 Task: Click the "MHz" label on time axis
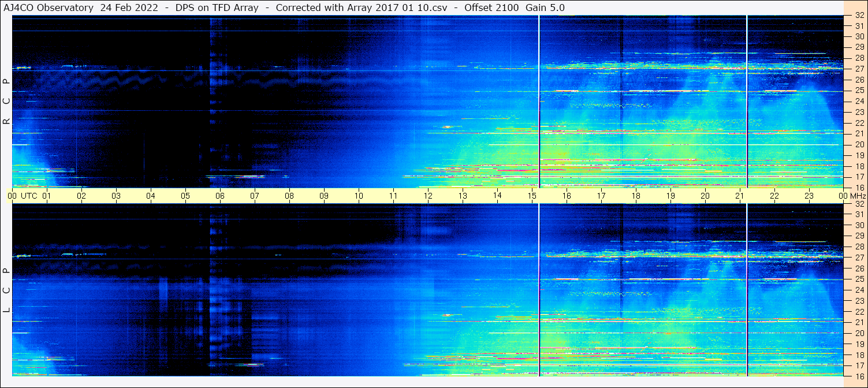(857, 196)
